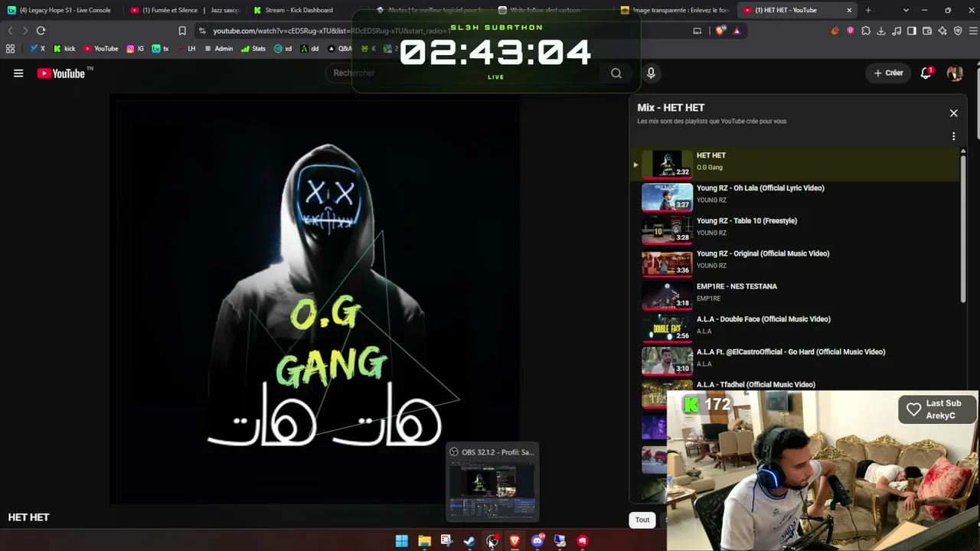Image resolution: width=980 pixels, height=551 pixels.
Task: Open the browser downloads icon
Action: click(x=881, y=31)
